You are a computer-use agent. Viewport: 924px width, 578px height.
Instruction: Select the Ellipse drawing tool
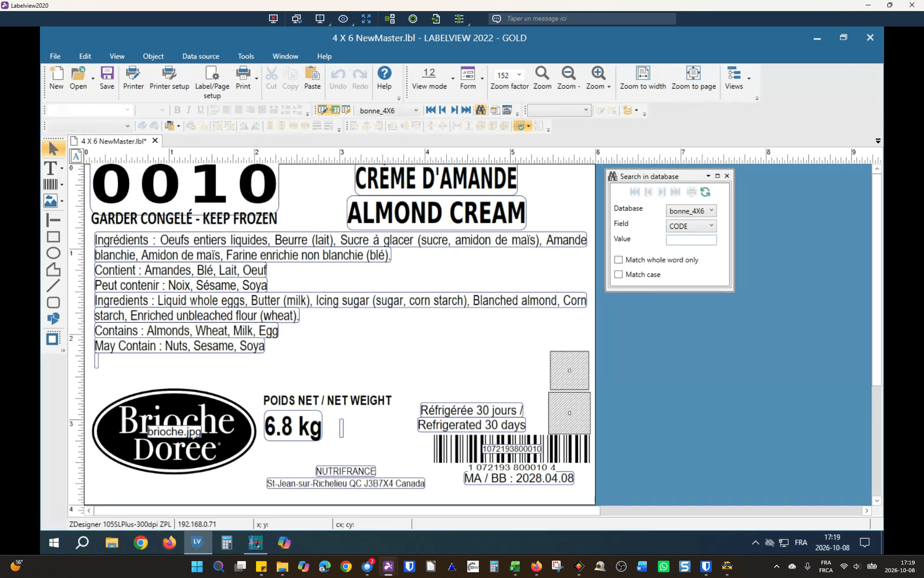pyautogui.click(x=53, y=253)
